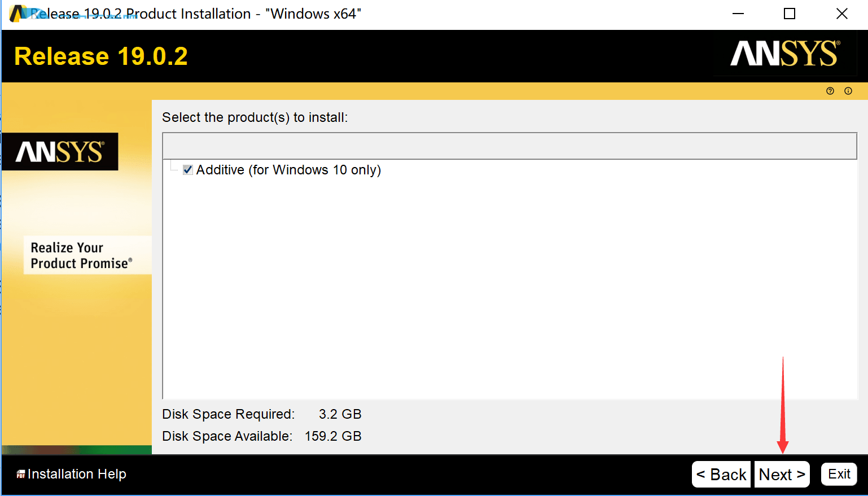This screenshot has width=868, height=496.
Task: Click the "Disk Space Available" value 159.2 GB
Action: point(333,436)
